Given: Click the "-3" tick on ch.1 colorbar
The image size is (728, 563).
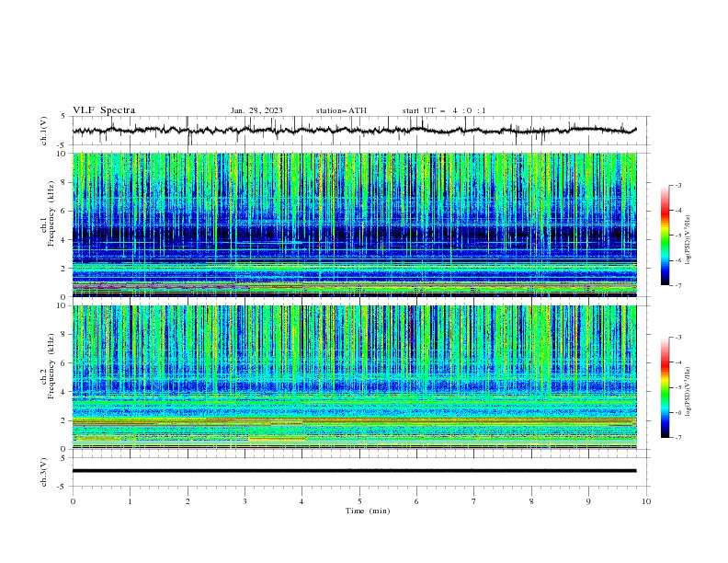Looking at the screenshot, I should click(x=678, y=185).
